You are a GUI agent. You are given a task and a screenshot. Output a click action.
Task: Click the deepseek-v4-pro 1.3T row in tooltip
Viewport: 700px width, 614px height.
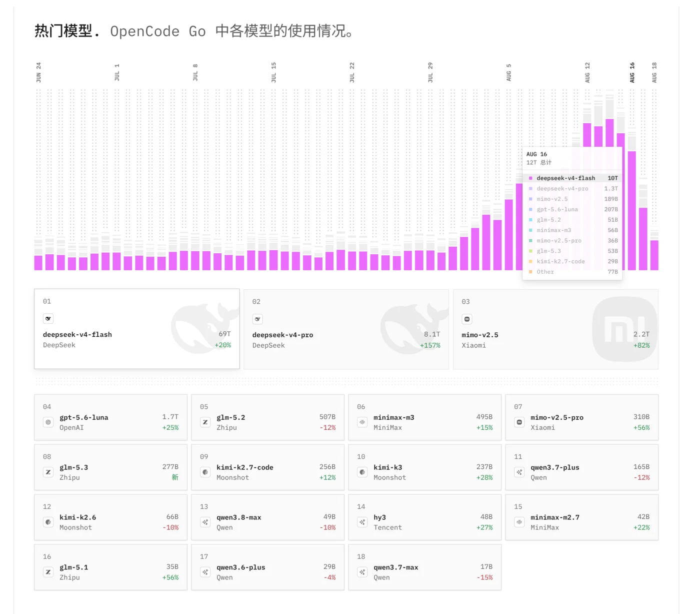click(572, 189)
